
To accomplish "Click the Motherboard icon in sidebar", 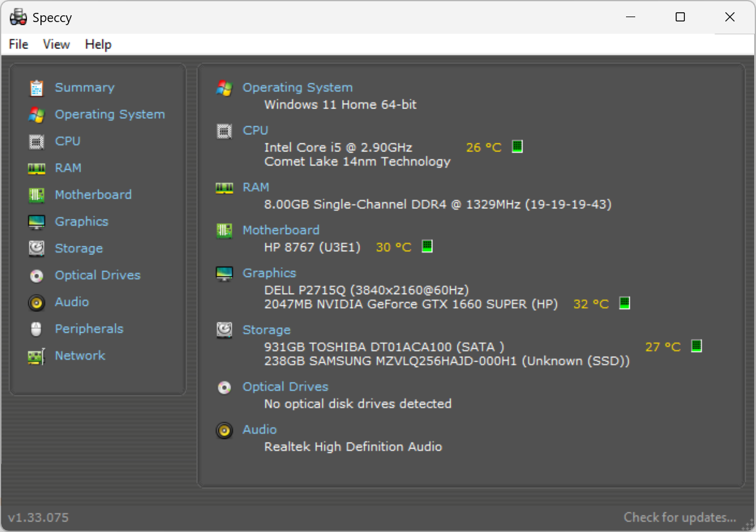I will point(37,195).
